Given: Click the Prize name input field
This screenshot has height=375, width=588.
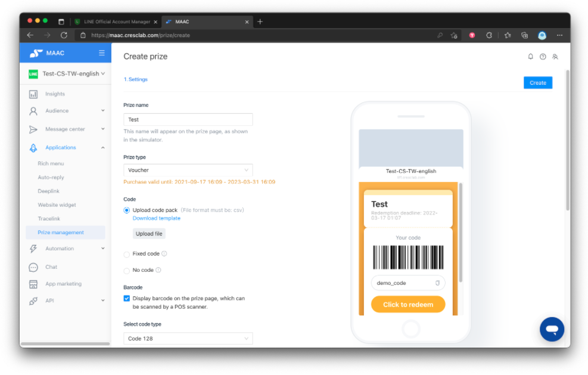Looking at the screenshot, I should pos(188,119).
